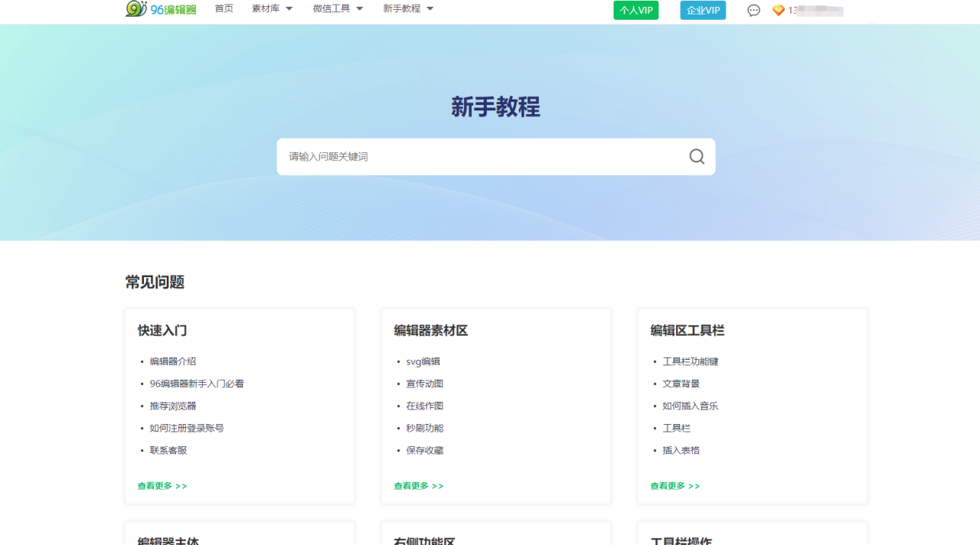Click the 个人VIP button
980x545 pixels.
click(x=635, y=10)
